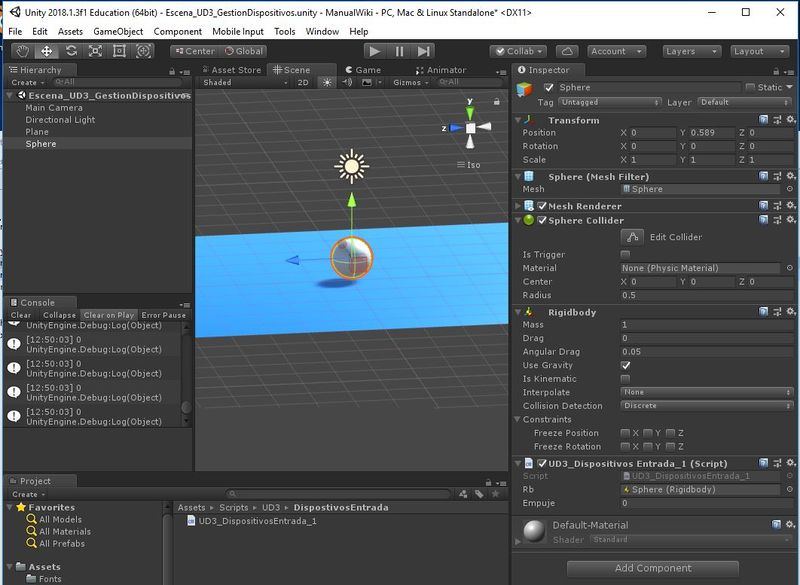
Task: Open the Interpolate dropdown
Action: 707,392
